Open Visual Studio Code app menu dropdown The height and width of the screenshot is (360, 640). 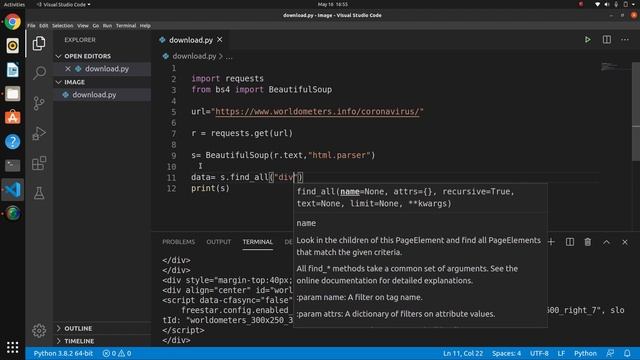pyautogui.click(x=64, y=4)
